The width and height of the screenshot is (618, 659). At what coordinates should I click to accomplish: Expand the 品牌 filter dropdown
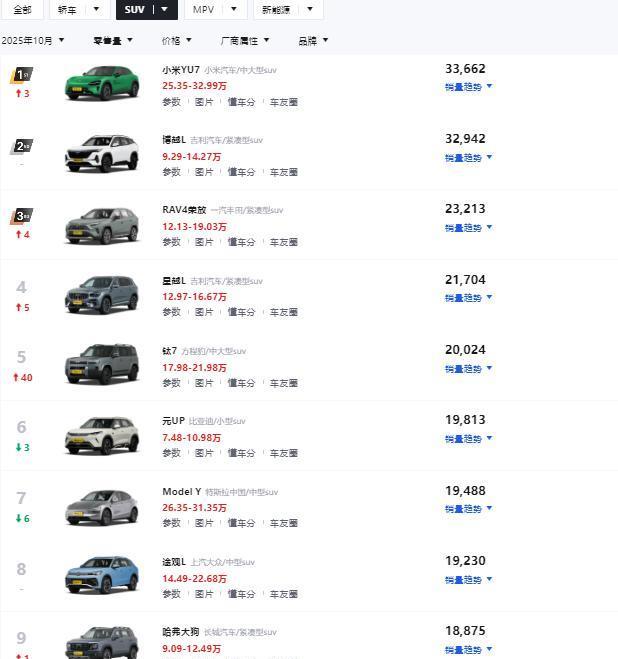312,41
